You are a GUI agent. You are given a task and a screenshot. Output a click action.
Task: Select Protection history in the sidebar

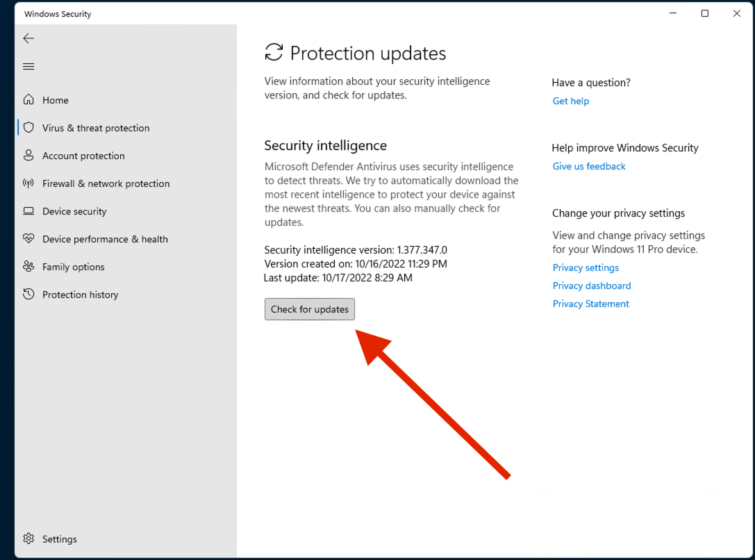(81, 295)
